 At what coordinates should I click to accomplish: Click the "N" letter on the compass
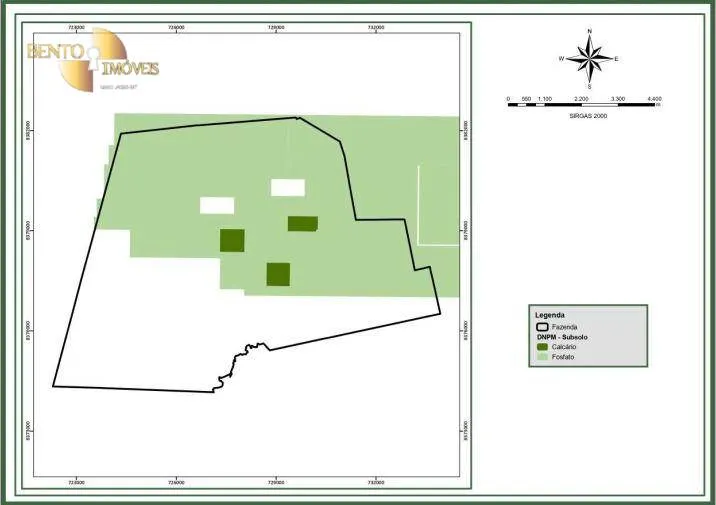[590, 31]
